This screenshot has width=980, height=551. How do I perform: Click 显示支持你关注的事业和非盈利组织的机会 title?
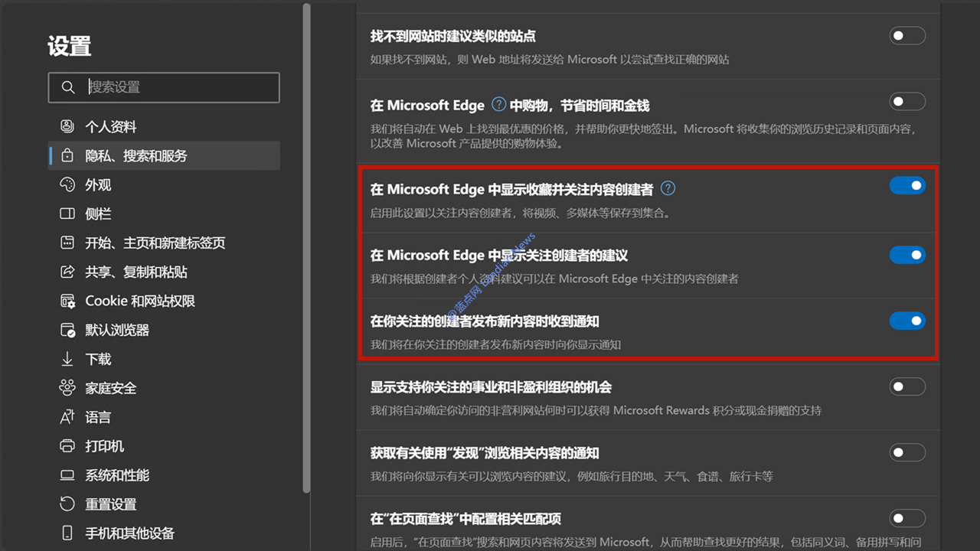491,386
